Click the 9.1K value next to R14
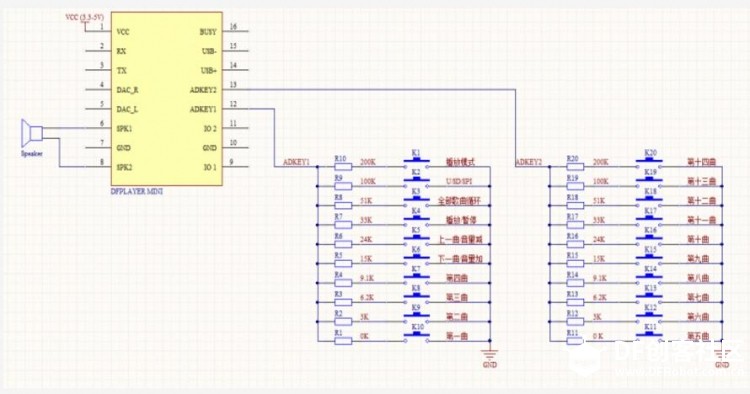Screen dimensions: 750x394 tap(599, 278)
